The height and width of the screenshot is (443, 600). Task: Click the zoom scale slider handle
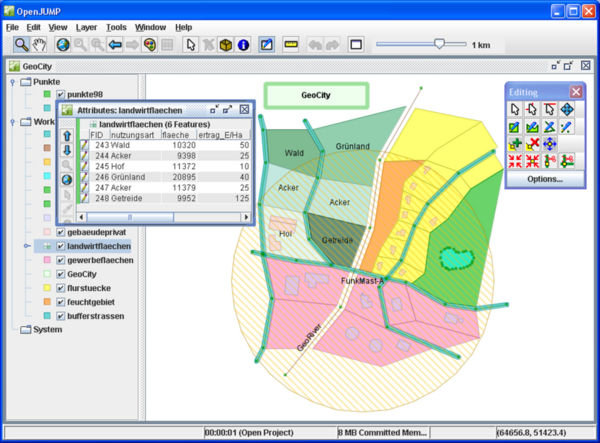point(439,44)
